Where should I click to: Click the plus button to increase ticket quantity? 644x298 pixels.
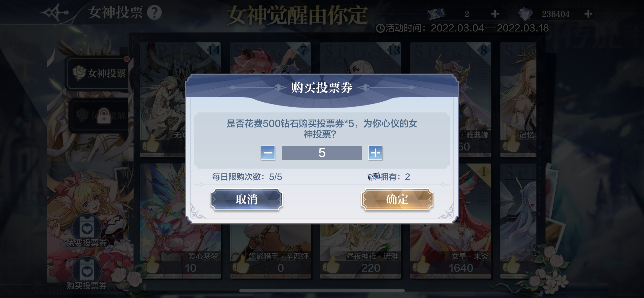tap(375, 153)
